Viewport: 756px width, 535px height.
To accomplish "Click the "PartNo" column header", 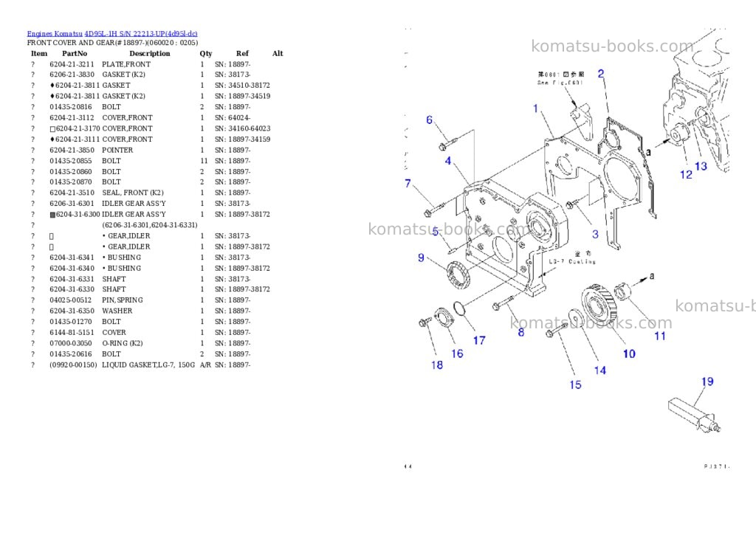I will [75, 53].
